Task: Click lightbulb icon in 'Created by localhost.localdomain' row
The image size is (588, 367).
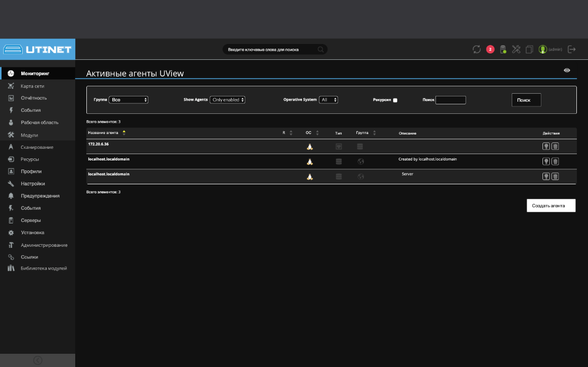Action: point(546,161)
